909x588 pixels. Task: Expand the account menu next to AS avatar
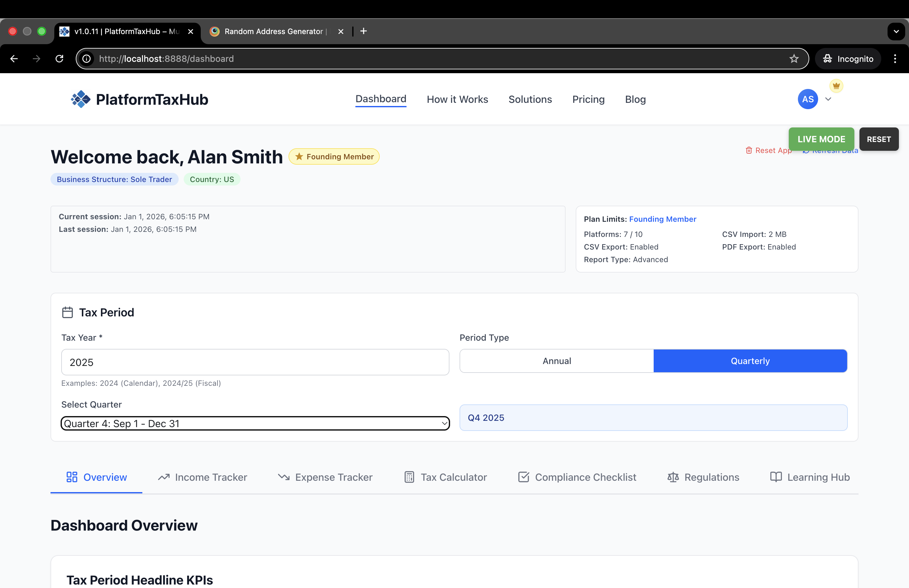click(x=828, y=99)
